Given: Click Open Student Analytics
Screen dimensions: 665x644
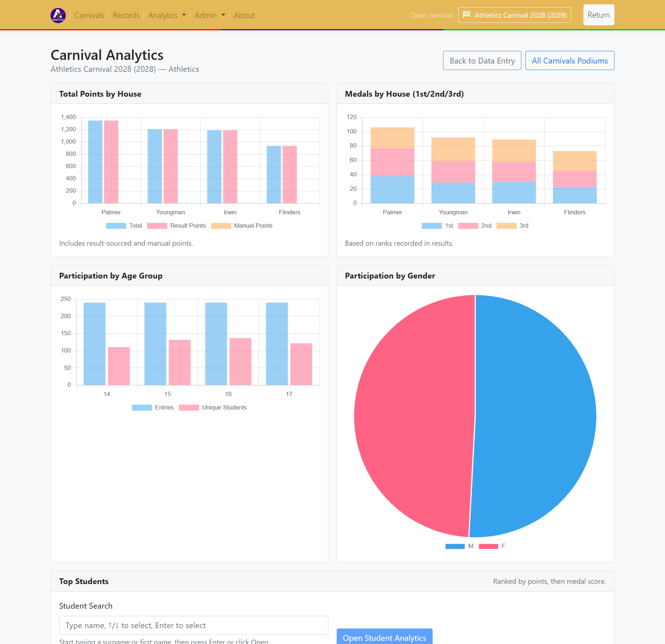Looking at the screenshot, I should click(384, 638).
